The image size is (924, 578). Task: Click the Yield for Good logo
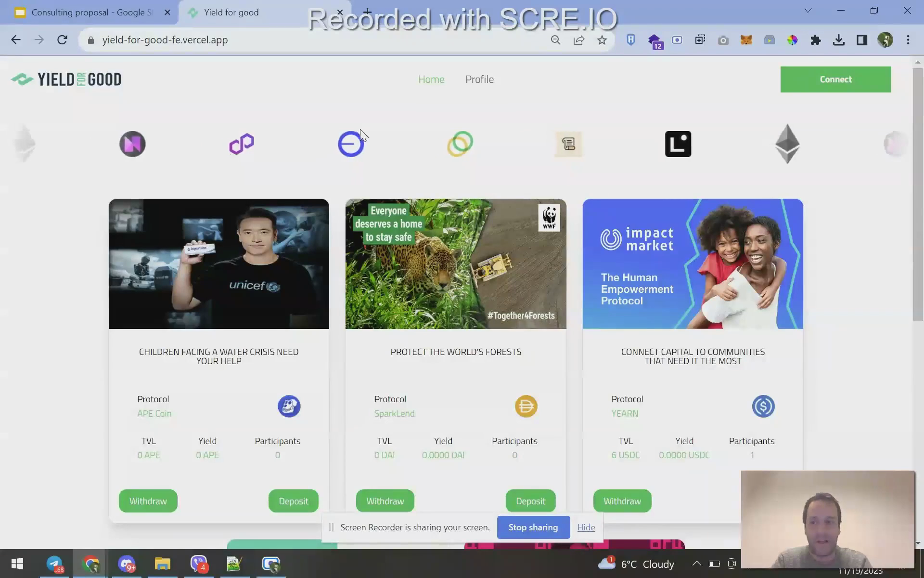click(x=66, y=79)
